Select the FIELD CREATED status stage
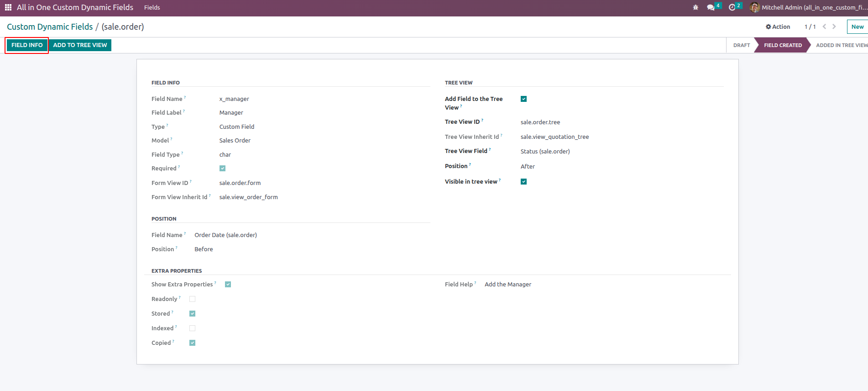Viewport: 868px width, 391px height. click(x=783, y=45)
